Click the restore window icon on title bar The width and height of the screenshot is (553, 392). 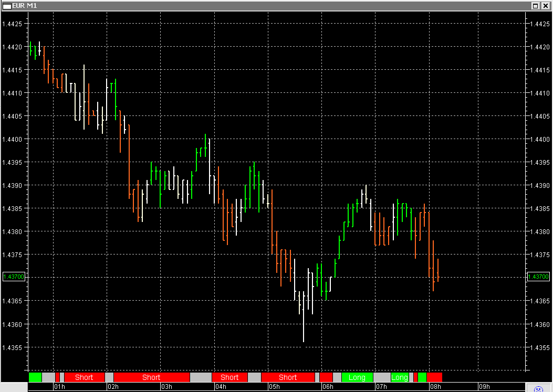point(535,6)
